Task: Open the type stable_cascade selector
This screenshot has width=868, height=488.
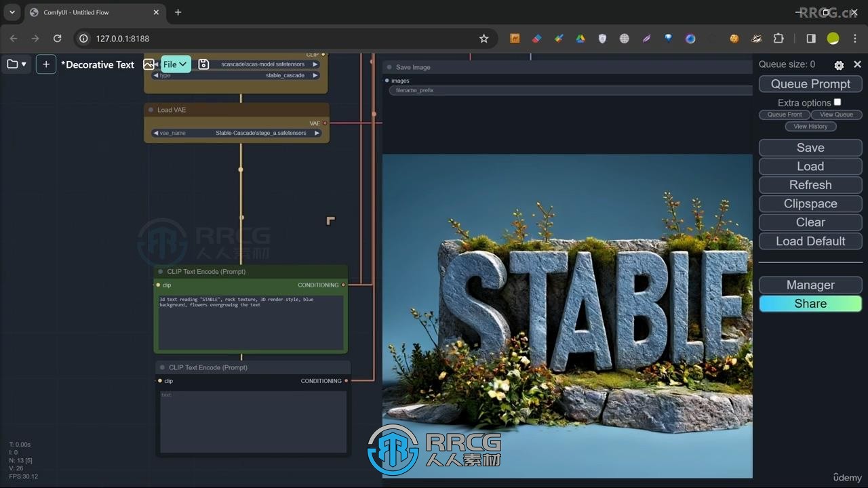Action: [x=235, y=76]
